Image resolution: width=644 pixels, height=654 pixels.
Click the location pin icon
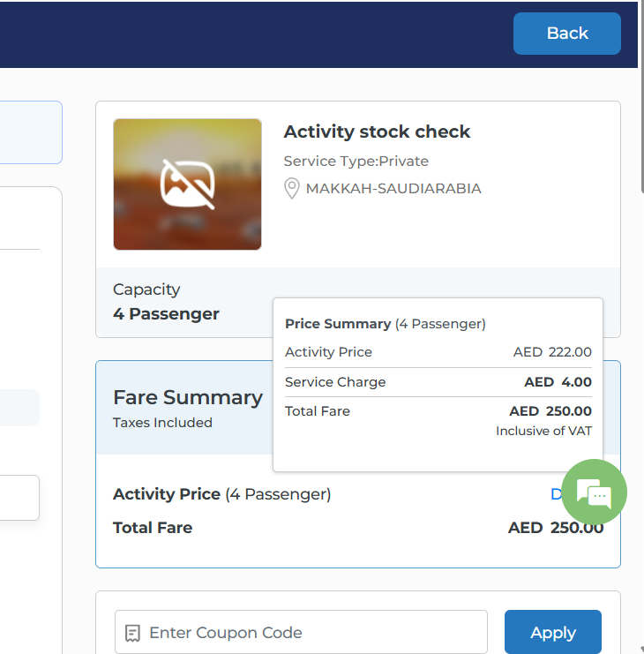291,188
